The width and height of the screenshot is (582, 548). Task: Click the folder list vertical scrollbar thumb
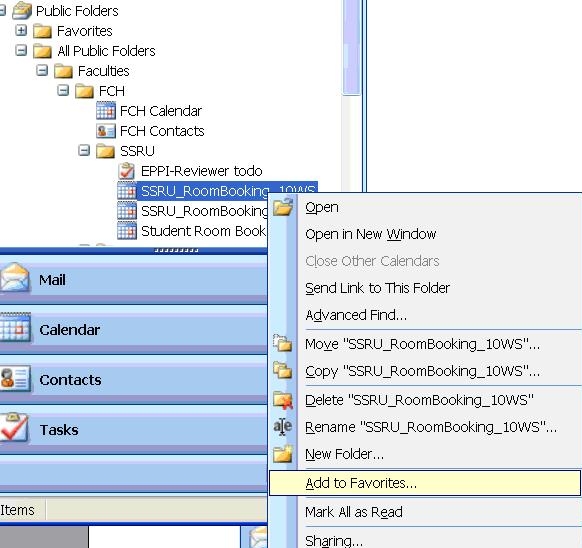click(x=351, y=47)
